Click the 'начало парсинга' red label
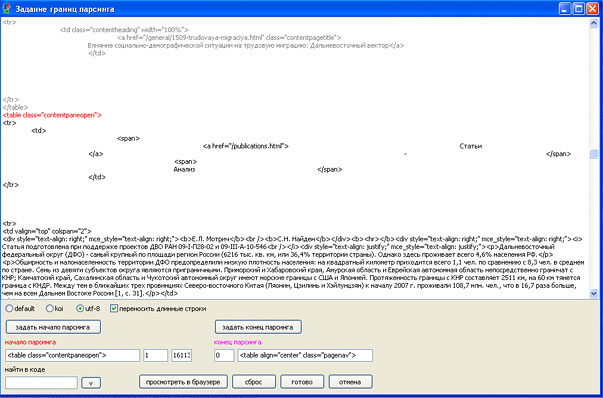This screenshot has width=603, height=398. tap(30, 341)
